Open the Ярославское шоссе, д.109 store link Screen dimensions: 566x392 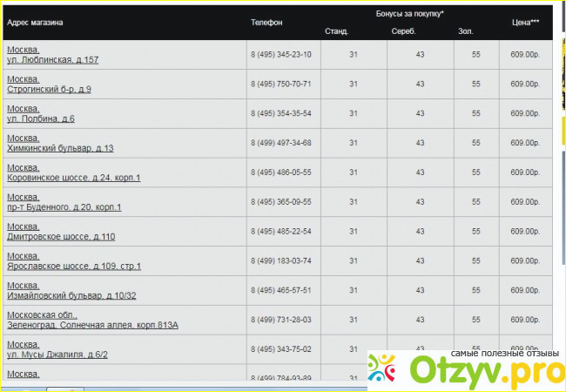[73, 267]
